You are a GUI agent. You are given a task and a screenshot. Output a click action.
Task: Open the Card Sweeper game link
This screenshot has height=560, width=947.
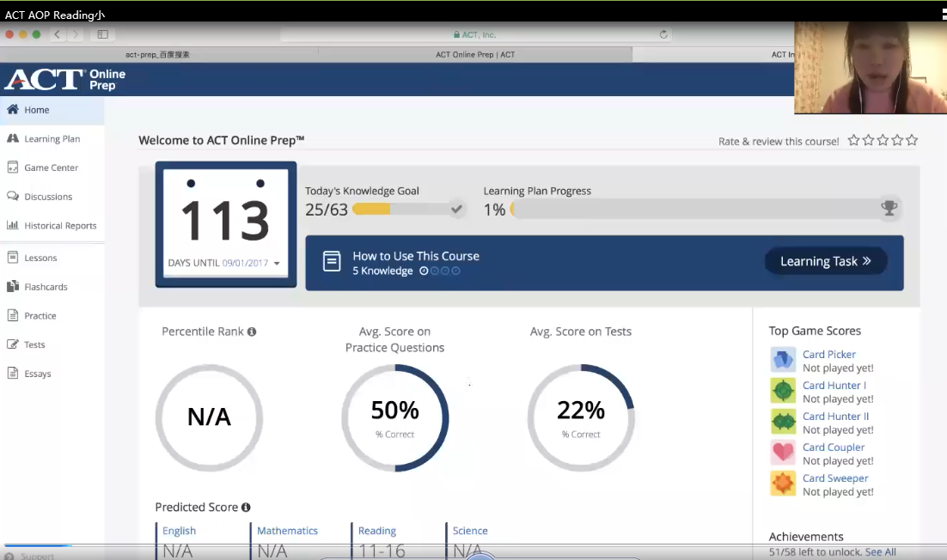point(835,478)
